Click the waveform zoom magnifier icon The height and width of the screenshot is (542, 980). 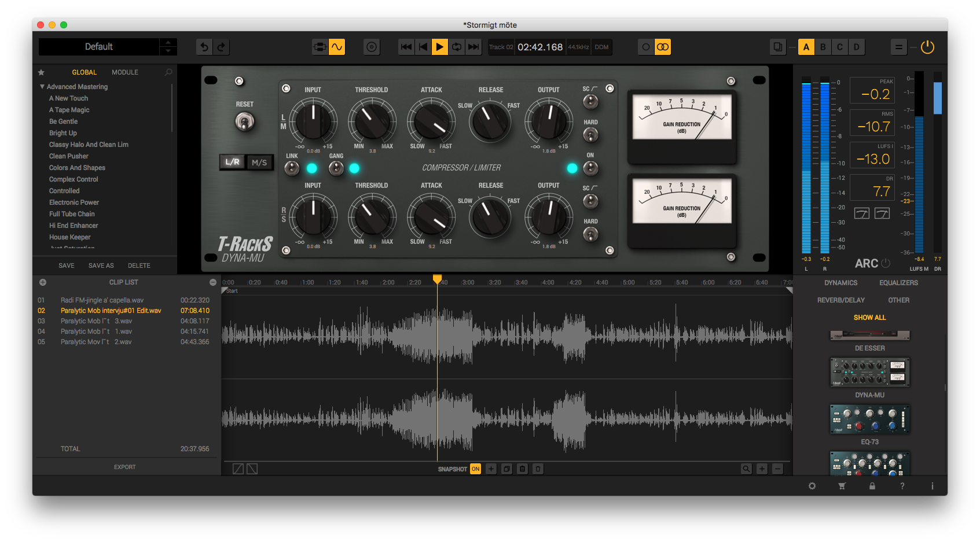coord(747,469)
